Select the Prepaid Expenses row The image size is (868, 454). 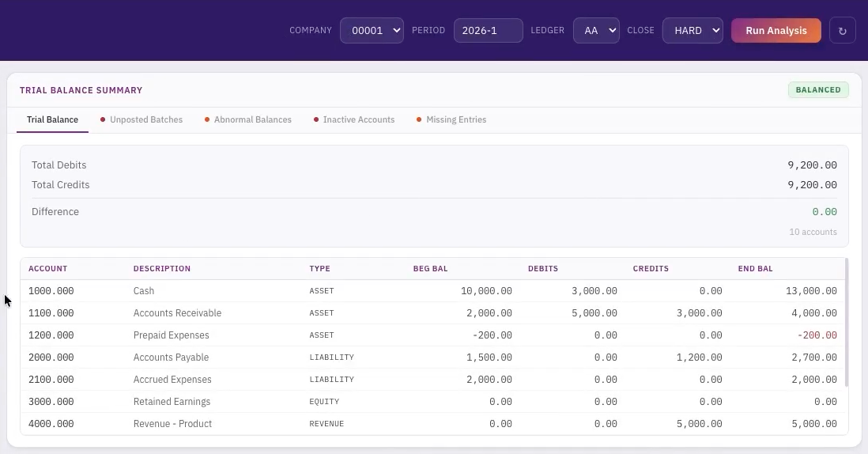171,335
